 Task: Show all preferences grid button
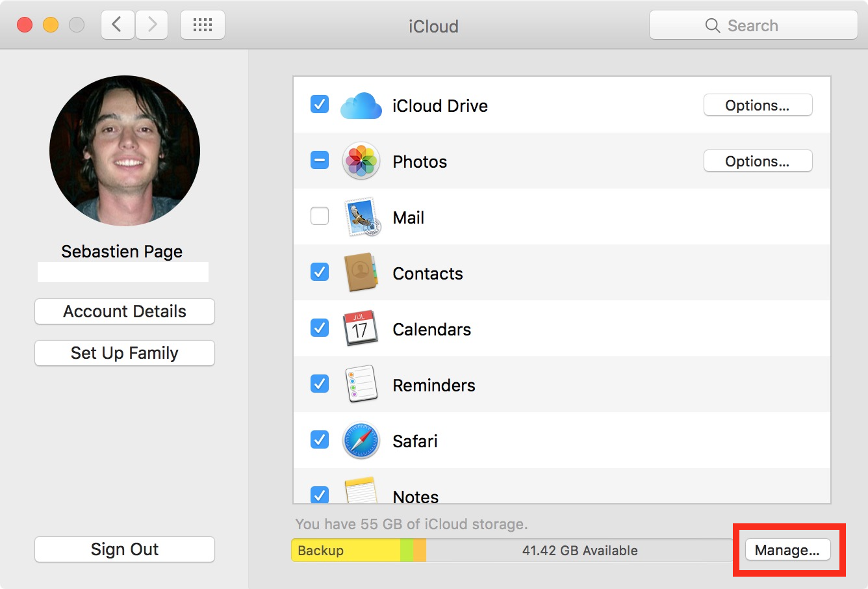(203, 25)
